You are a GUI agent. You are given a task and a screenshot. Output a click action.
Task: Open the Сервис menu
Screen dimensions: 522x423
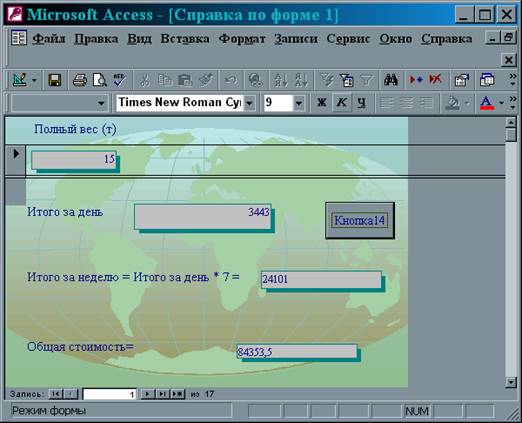[348, 39]
